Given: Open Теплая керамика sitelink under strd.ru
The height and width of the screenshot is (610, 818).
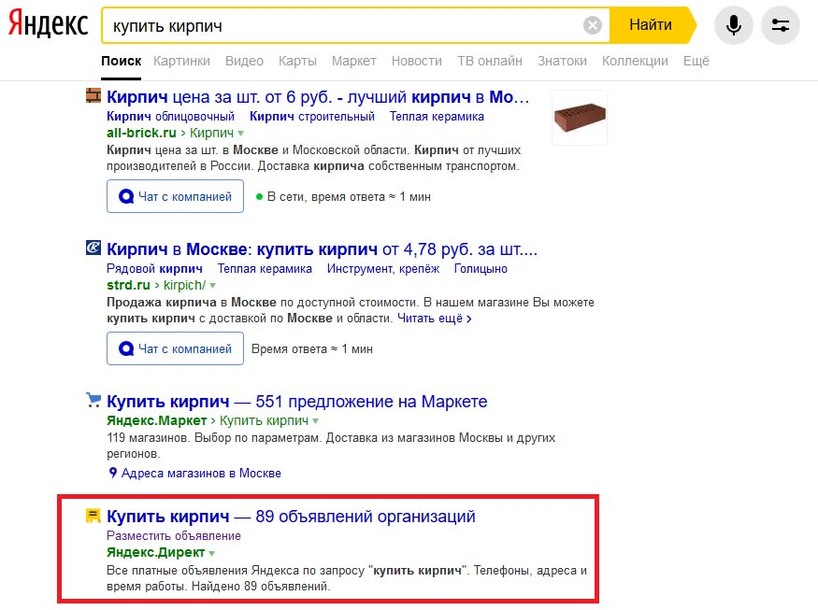Looking at the screenshot, I should pos(264,269).
